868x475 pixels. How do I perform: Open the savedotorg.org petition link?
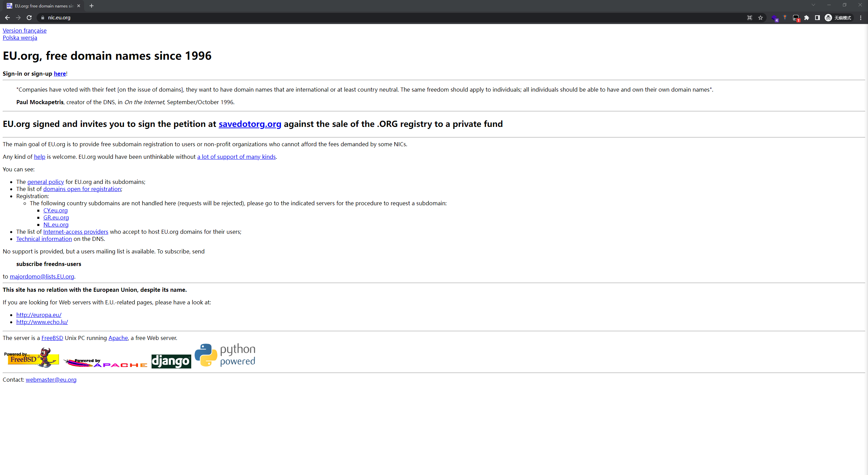point(250,124)
